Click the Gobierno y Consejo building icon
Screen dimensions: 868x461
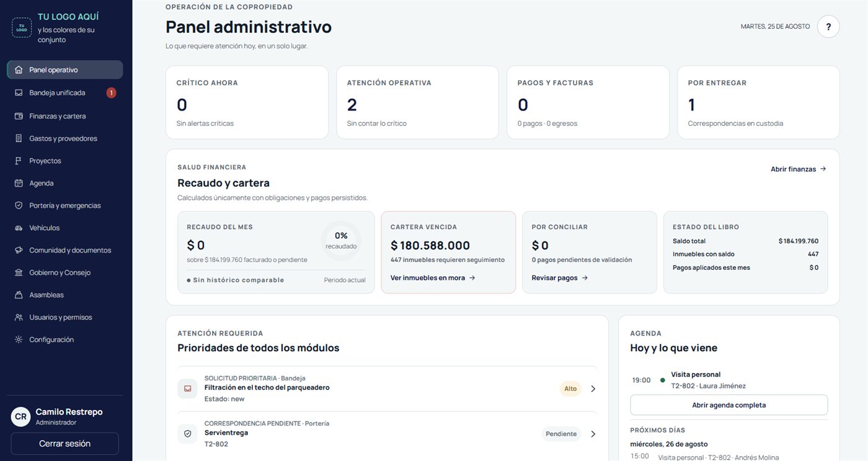click(x=19, y=272)
